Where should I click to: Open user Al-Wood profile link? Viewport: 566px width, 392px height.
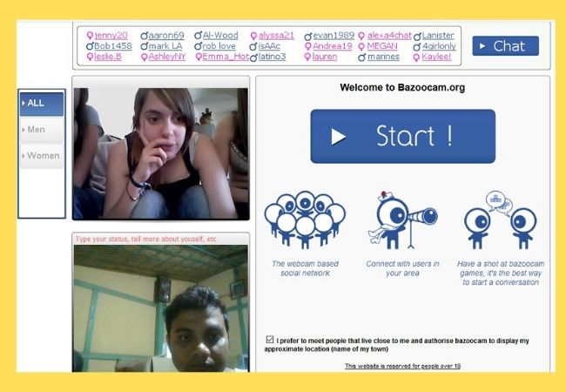coord(220,36)
